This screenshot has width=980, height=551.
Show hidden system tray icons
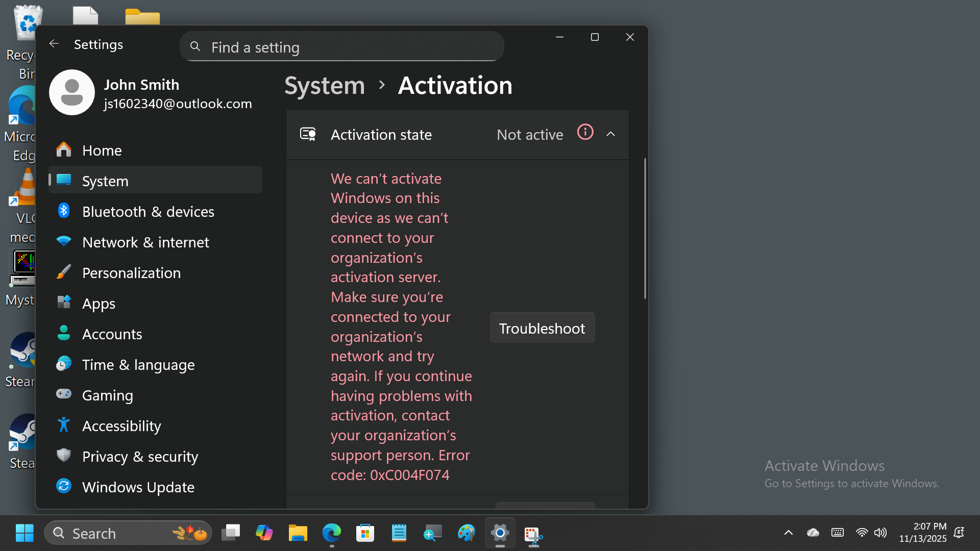(x=788, y=533)
